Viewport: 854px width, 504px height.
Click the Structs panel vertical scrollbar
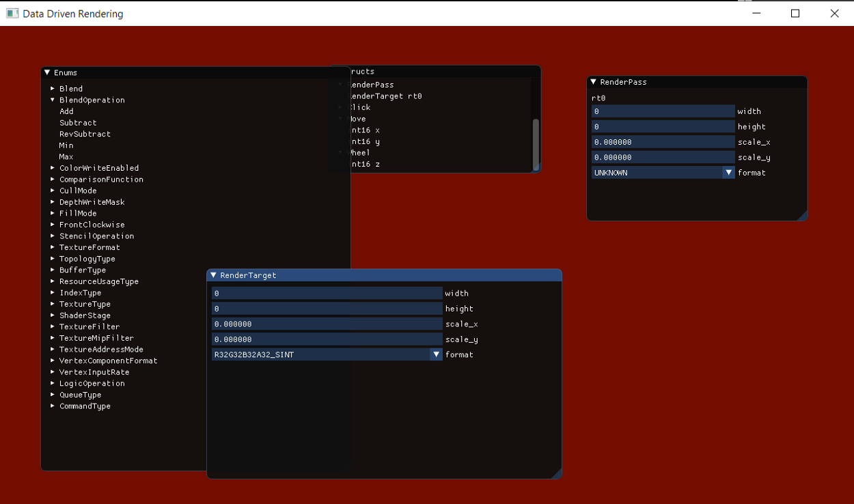[536, 143]
